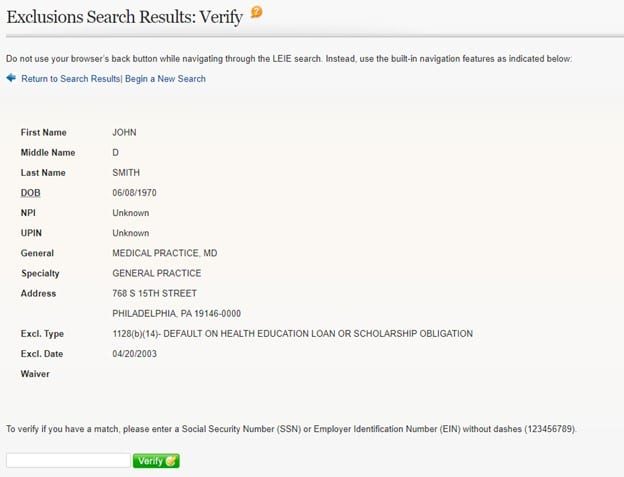This screenshot has width=624, height=477.
Task: Click the checkmark icon on the Verify button
Action: click(171, 461)
